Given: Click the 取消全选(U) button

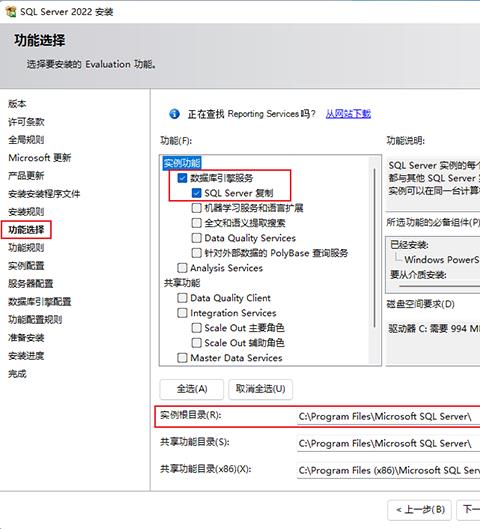Looking at the screenshot, I should (x=260, y=389).
